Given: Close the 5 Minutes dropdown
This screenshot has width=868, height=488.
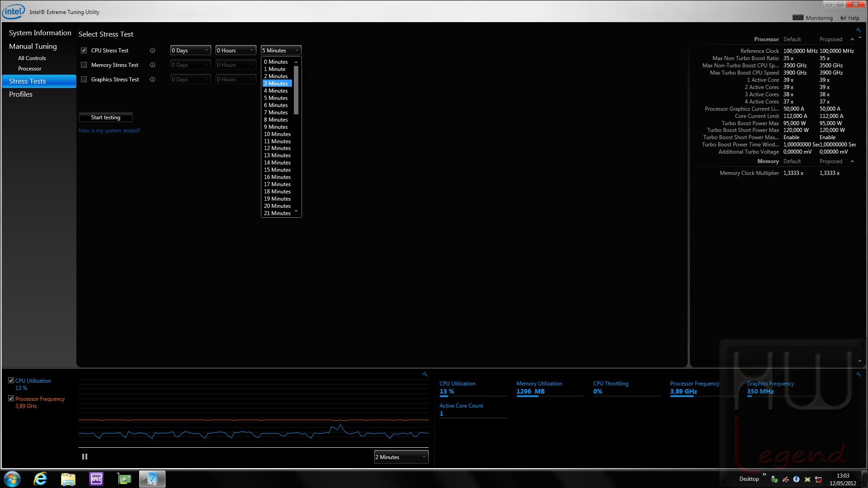Looking at the screenshot, I should 281,51.
